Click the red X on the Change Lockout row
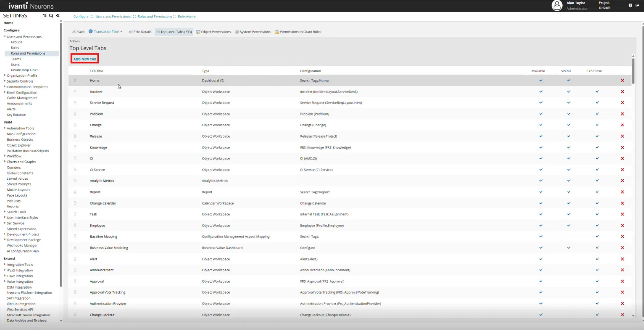The width and height of the screenshot is (644, 330). pos(622,315)
